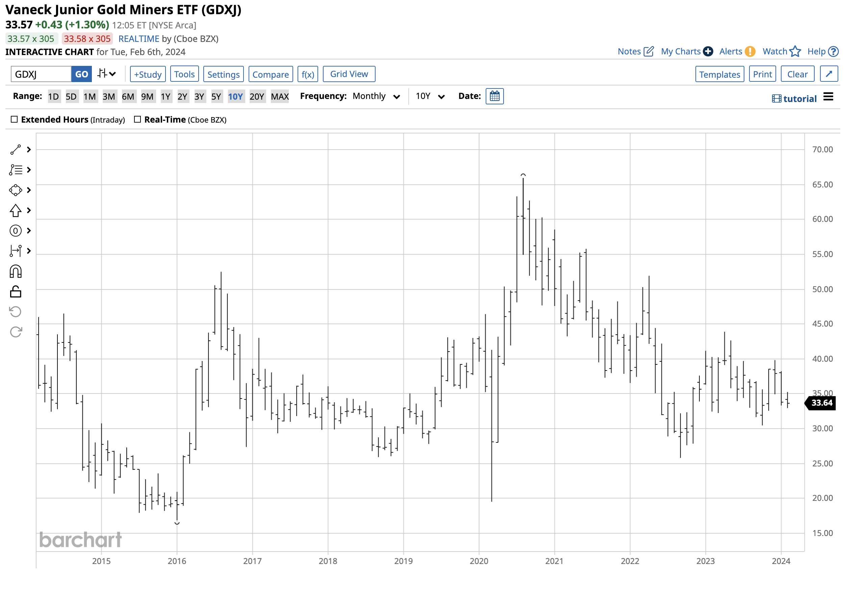868x589 pixels.
Task: Click the Compare button
Action: click(x=271, y=74)
